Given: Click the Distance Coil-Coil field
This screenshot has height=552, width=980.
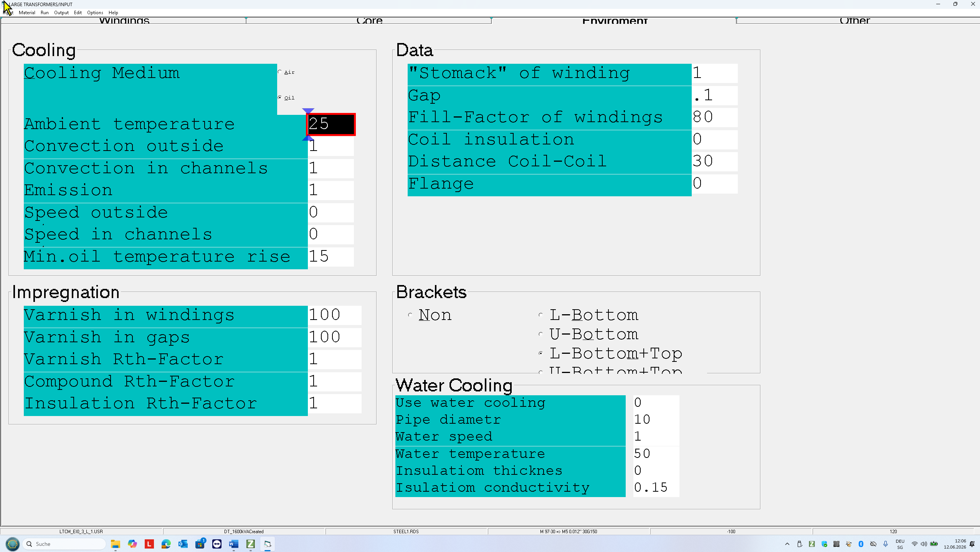Looking at the screenshot, I should coord(714,161).
